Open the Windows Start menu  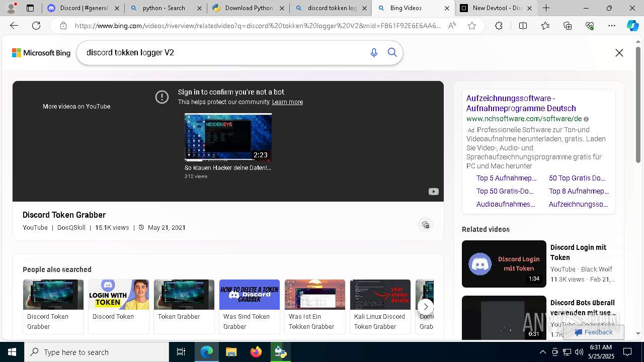coord(12,352)
